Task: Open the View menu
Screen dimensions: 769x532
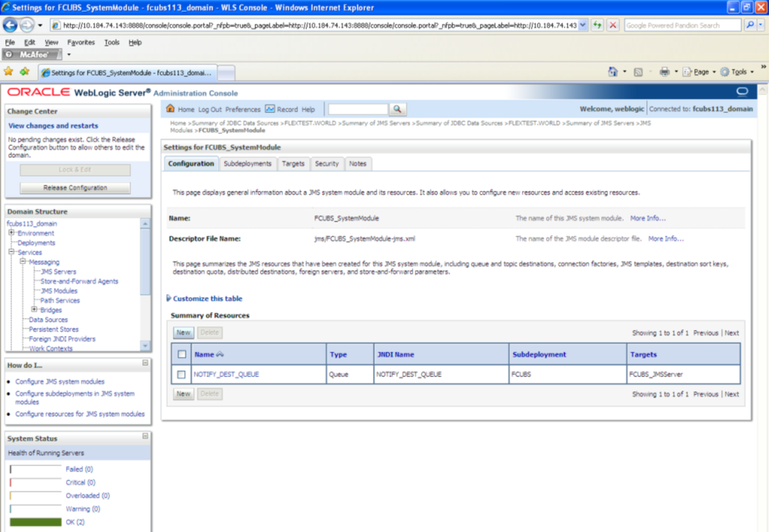Action: (52, 42)
